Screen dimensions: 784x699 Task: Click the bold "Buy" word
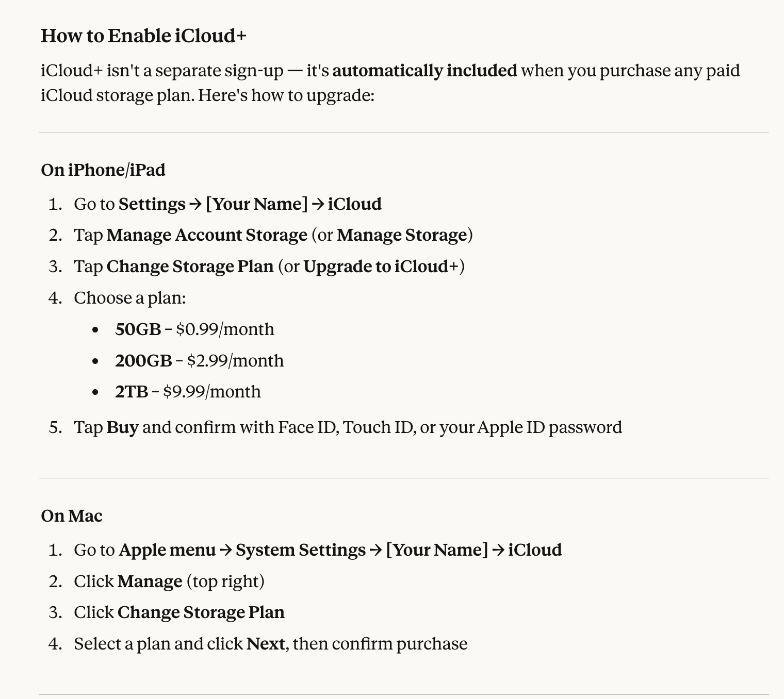pos(122,427)
